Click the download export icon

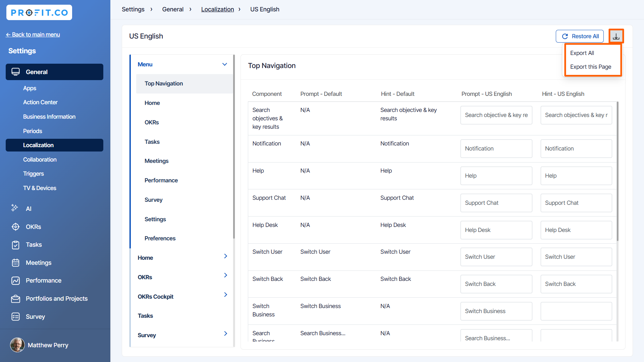click(616, 36)
